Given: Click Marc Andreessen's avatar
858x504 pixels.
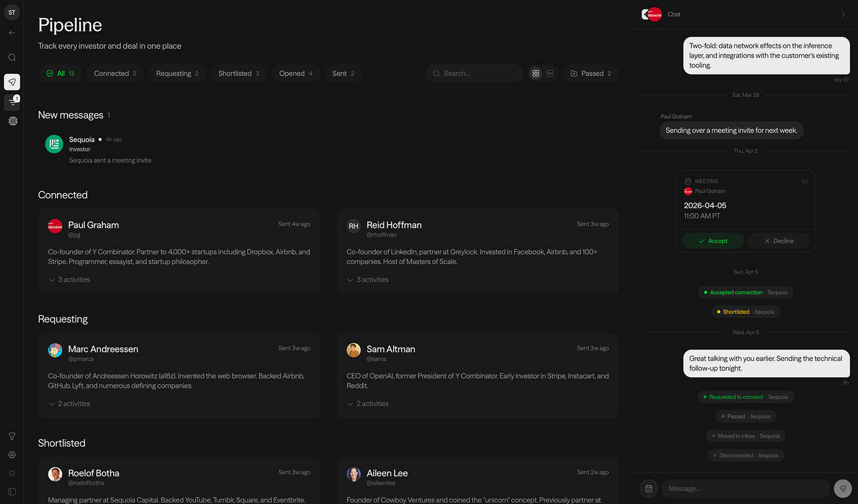Looking at the screenshot, I should pyautogui.click(x=55, y=350).
